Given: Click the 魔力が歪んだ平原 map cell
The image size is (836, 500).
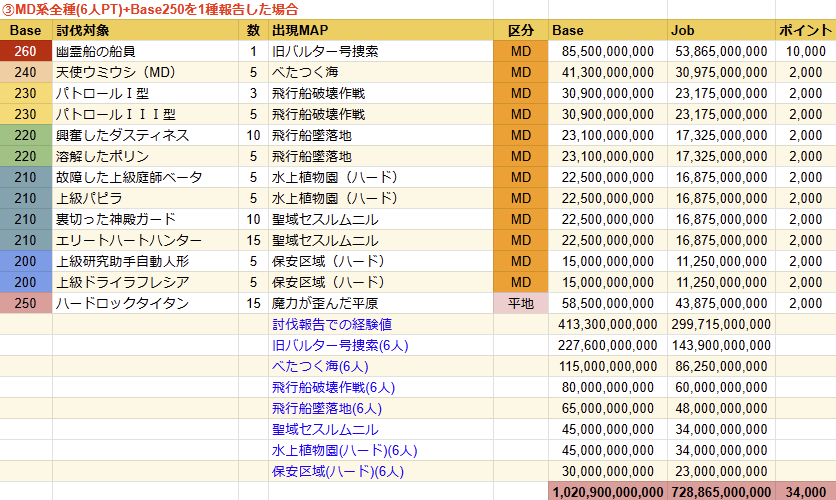Looking at the screenshot, I should 381,303.
